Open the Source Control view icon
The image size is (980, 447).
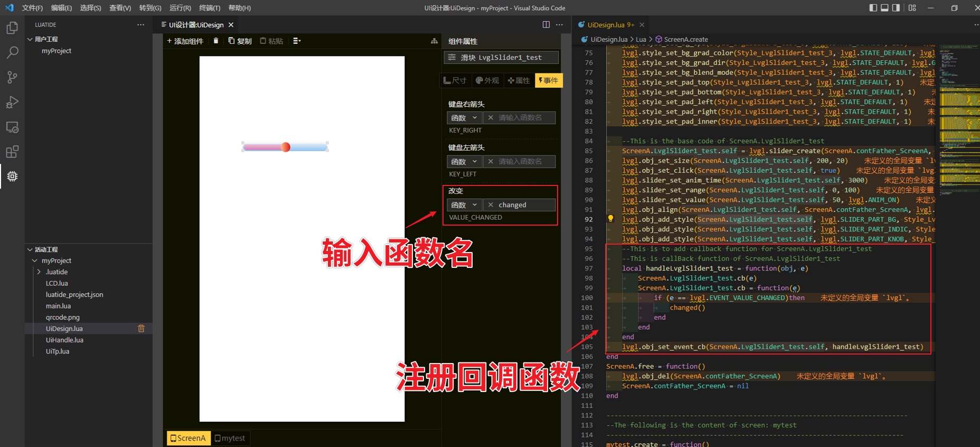(x=12, y=77)
